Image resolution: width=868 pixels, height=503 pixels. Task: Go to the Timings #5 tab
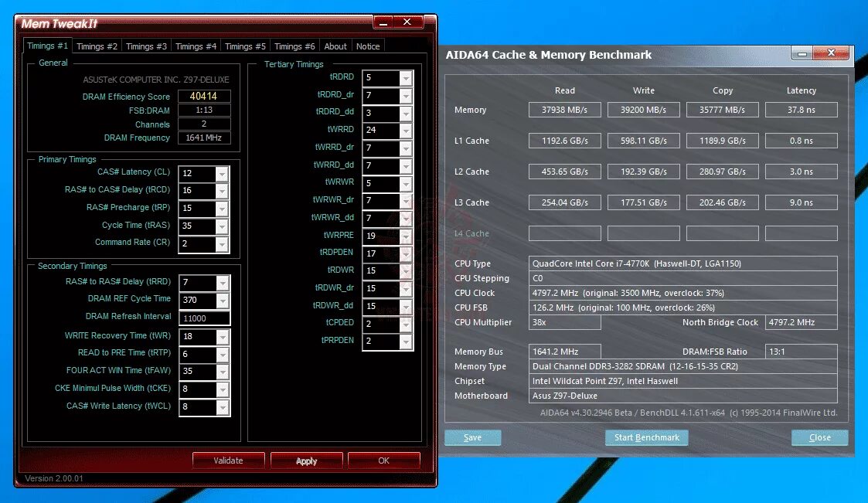pos(245,46)
